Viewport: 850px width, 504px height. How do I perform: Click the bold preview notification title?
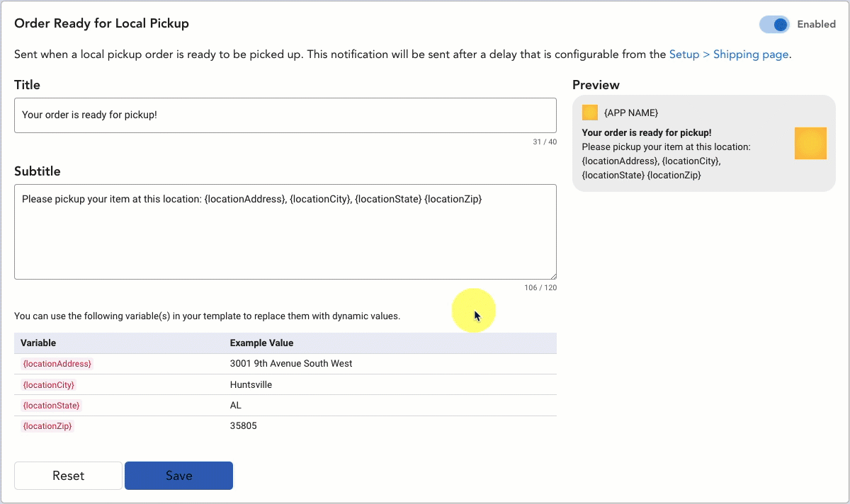pos(646,132)
